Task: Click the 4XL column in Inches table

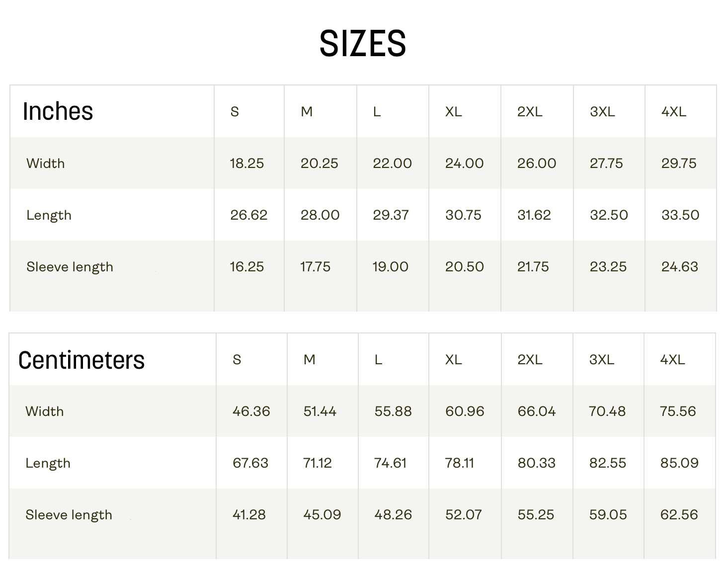Action: 673,112
